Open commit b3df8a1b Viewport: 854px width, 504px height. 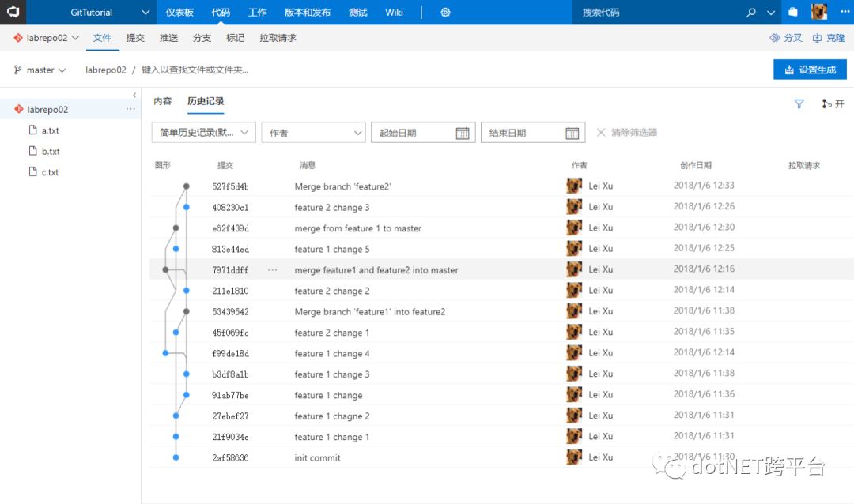[x=230, y=374]
